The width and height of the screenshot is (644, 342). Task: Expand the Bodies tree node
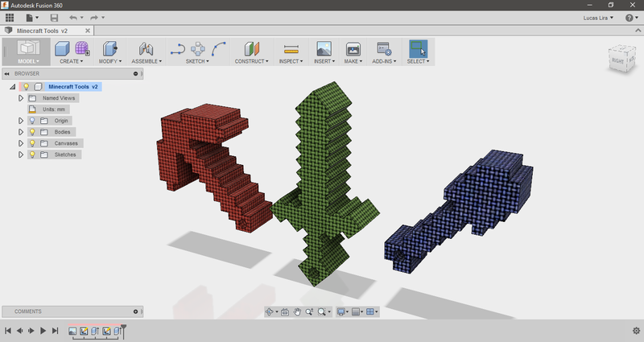coord(21,132)
